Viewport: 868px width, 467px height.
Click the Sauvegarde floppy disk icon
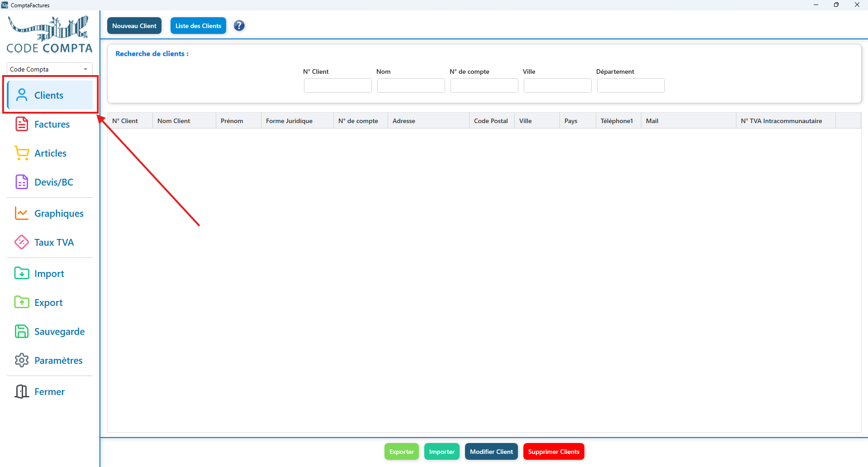[22, 331]
